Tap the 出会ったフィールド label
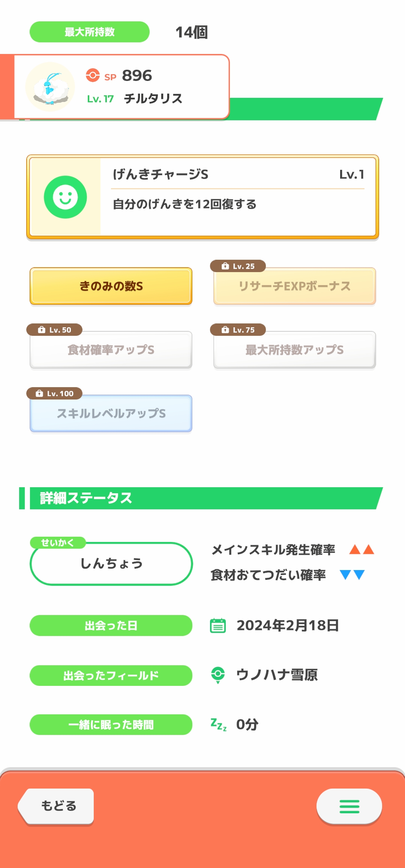 click(111, 675)
